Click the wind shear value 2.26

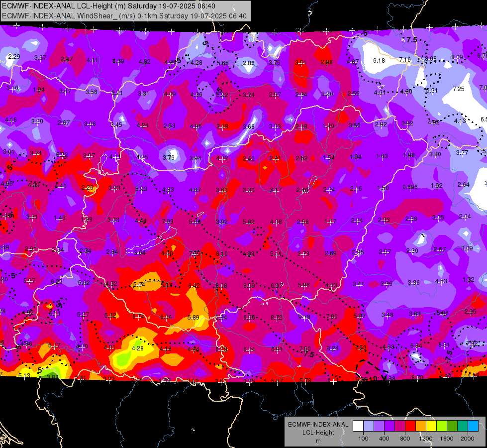(87, 188)
